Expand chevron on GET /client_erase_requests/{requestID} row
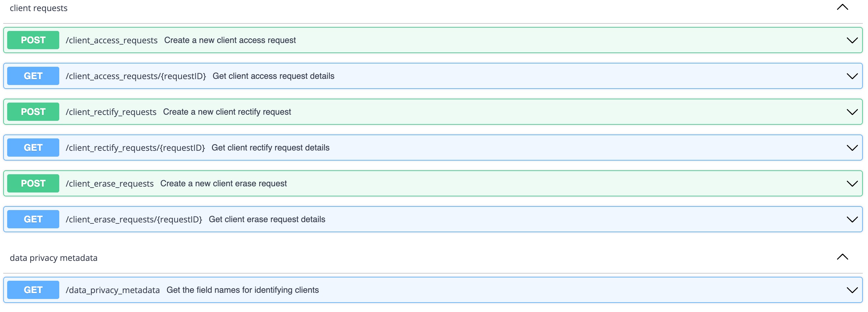This screenshot has height=312, width=868. 852,219
